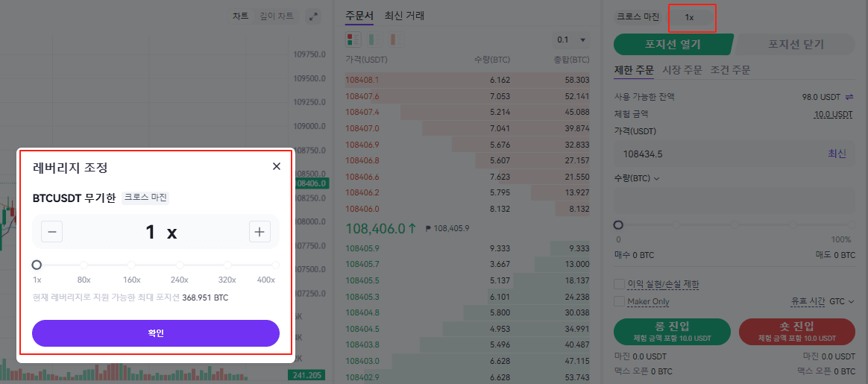Set leverage slider to 160x mark
This screenshot has height=384, width=868.
tap(131, 265)
